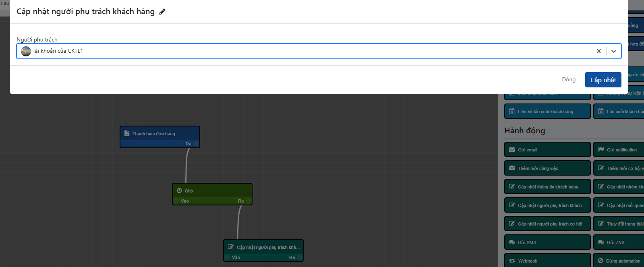Pick the Cập nhật người phụ trách cơ hội action

click(547, 224)
